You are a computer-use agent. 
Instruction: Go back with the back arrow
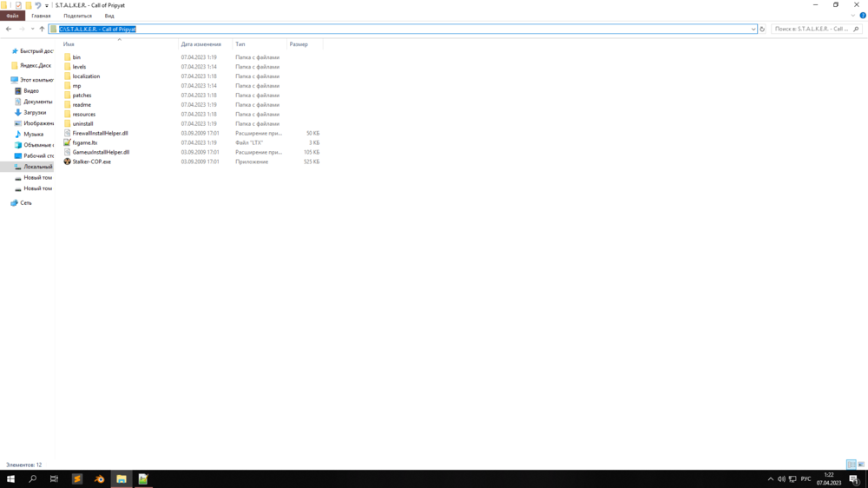[9, 29]
